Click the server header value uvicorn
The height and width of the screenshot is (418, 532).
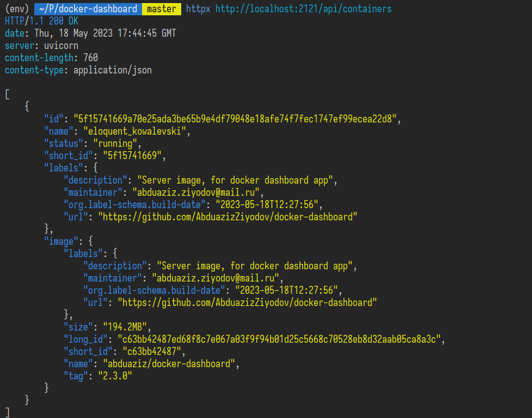coord(61,45)
